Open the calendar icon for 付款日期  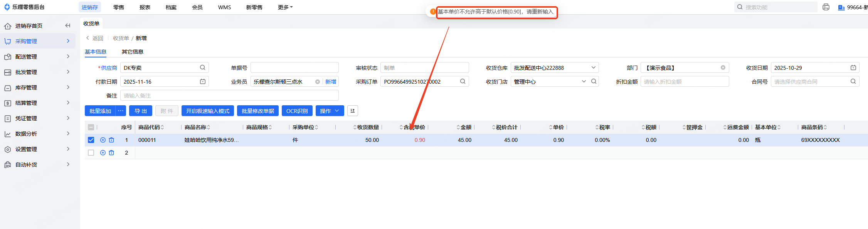point(203,81)
